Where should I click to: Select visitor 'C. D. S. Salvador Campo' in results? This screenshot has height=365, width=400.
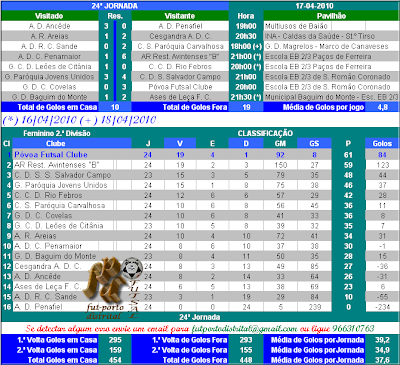click(x=180, y=77)
